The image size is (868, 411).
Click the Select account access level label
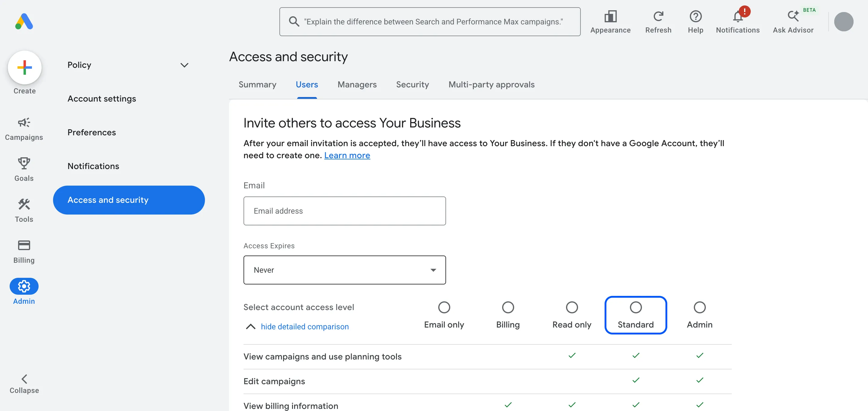[x=299, y=307]
